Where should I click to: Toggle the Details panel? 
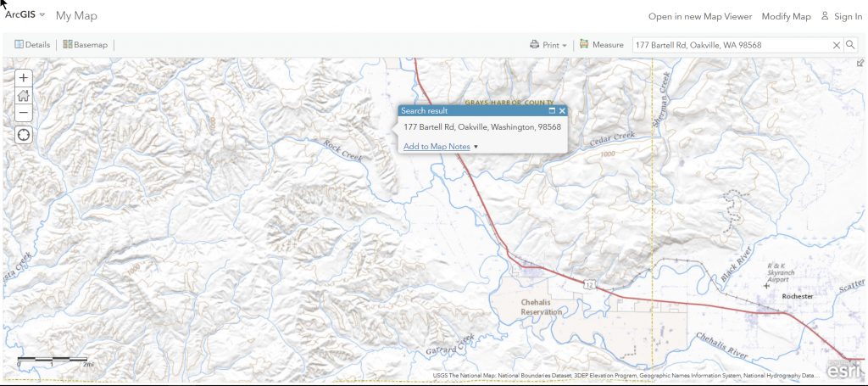[x=32, y=45]
